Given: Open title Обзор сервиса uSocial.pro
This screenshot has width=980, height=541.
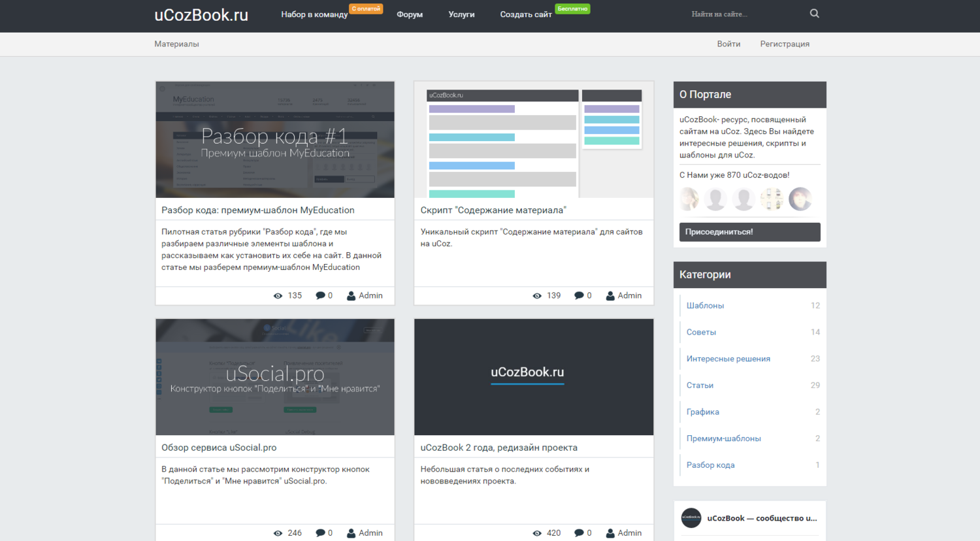Looking at the screenshot, I should pyautogui.click(x=219, y=448).
